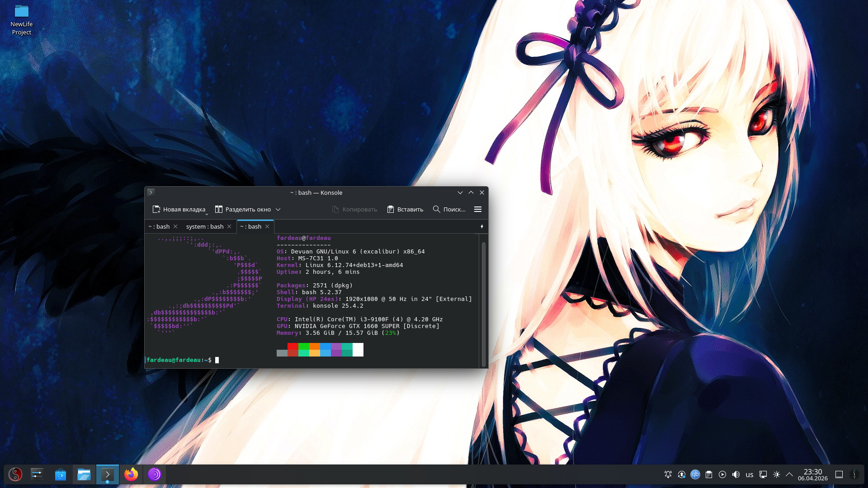Close the system : bash tab

[229, 226]
